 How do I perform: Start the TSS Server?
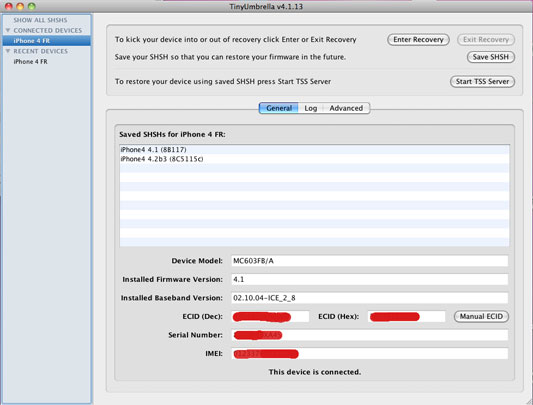482,82
